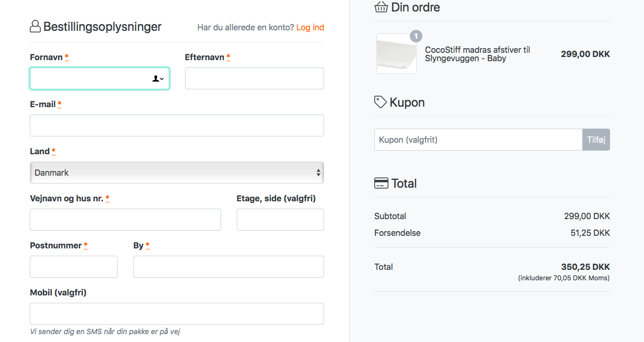Focus the Postnummer field
Image resolution: width=644 pixels, height=342 pixels.
pos(74,267)
